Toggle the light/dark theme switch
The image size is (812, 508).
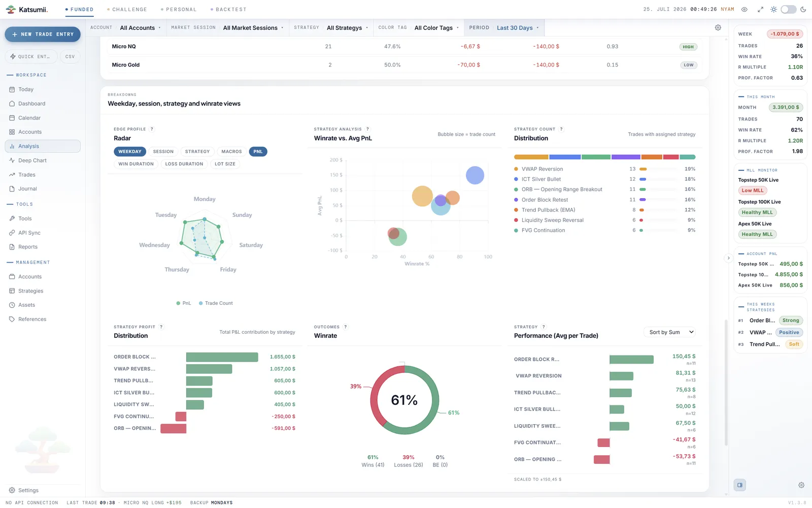pyautogui.click(x=788, y=10)
